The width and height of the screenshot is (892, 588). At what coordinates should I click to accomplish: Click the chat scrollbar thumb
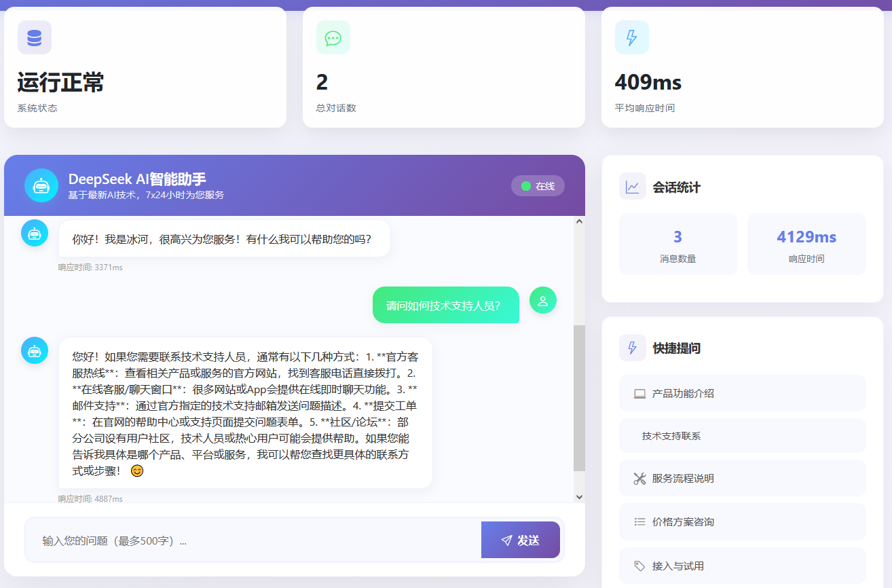(x=579, y=397)
